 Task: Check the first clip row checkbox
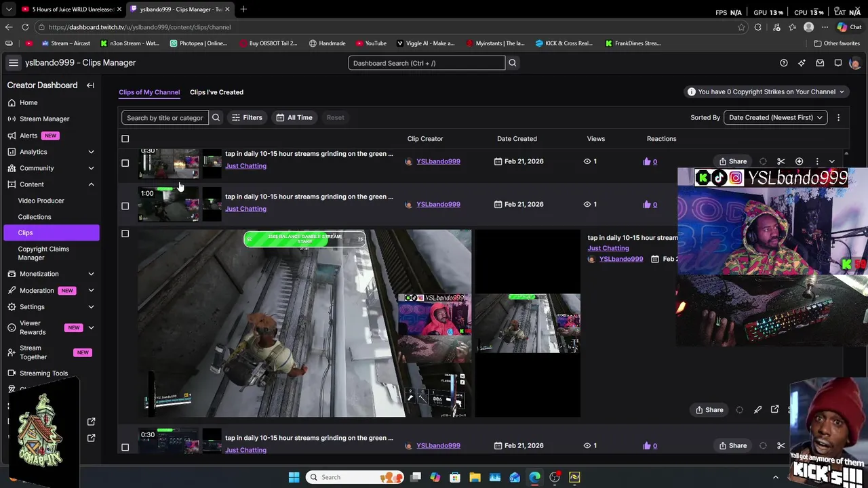point(125,163)
